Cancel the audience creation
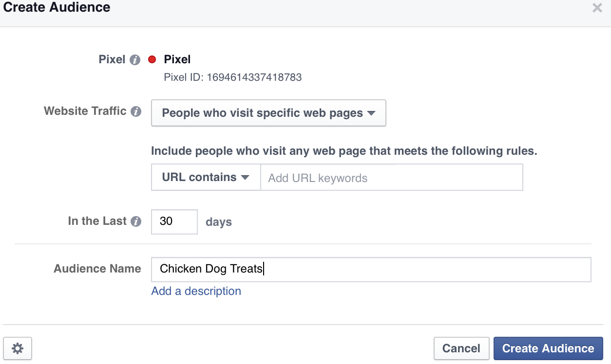The width and height of the screenshot is (611, 364). (x=461, y=348)
